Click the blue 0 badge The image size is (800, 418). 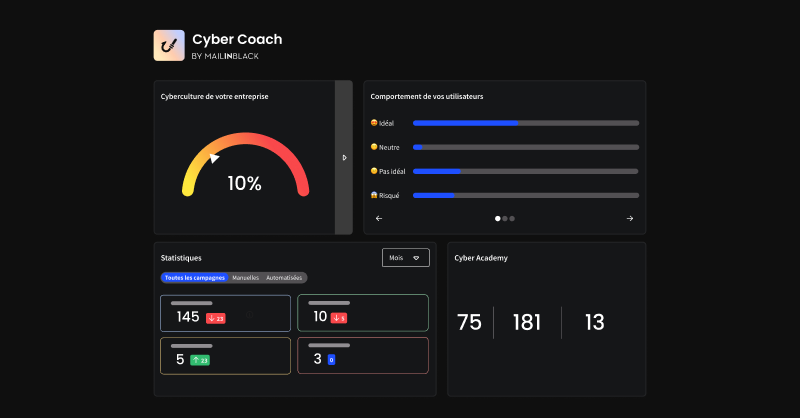331,360
